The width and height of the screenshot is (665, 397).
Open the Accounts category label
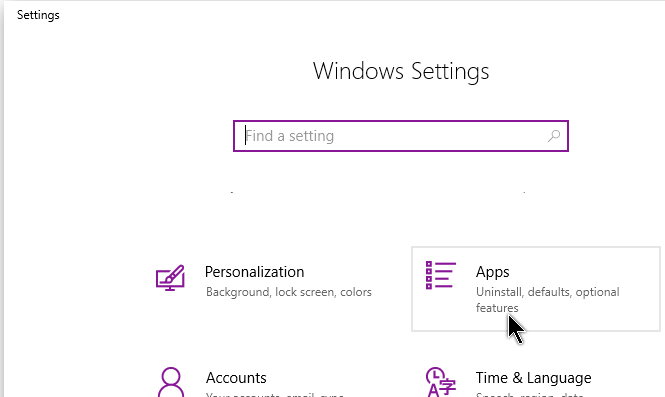[x=236, y=377]
